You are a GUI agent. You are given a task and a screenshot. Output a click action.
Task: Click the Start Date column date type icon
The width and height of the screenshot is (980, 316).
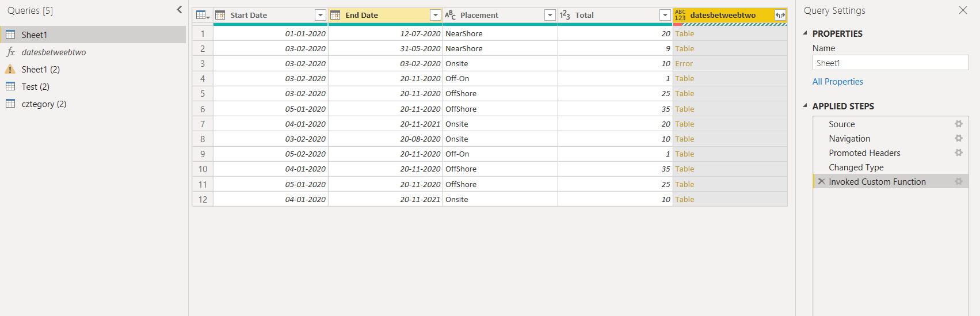(220, 15)
